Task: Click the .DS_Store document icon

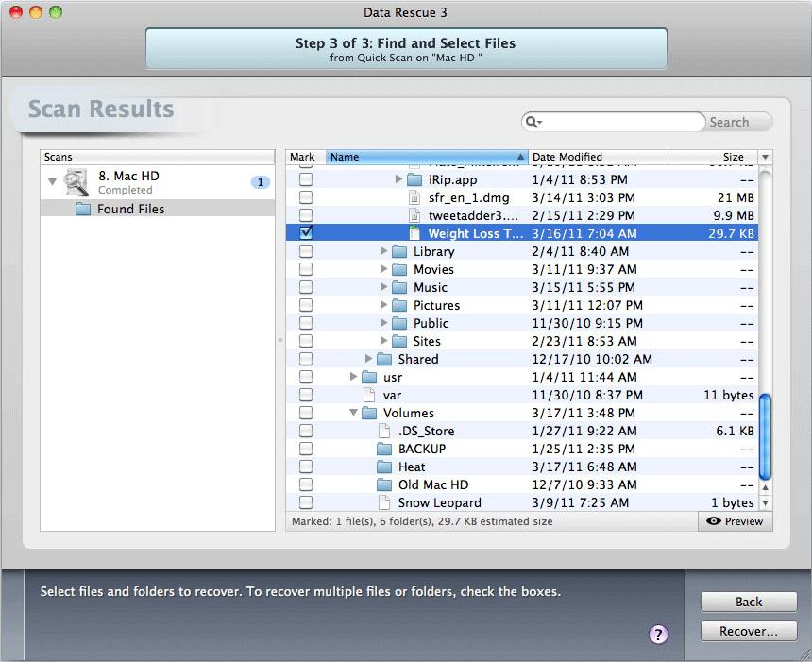Action: point(383,431)
